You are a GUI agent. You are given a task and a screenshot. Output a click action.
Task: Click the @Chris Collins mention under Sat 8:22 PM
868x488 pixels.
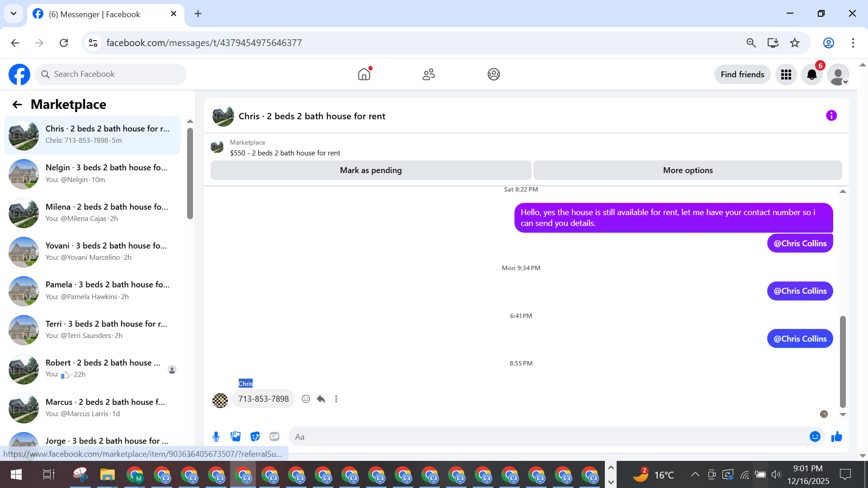click(800, 244)
